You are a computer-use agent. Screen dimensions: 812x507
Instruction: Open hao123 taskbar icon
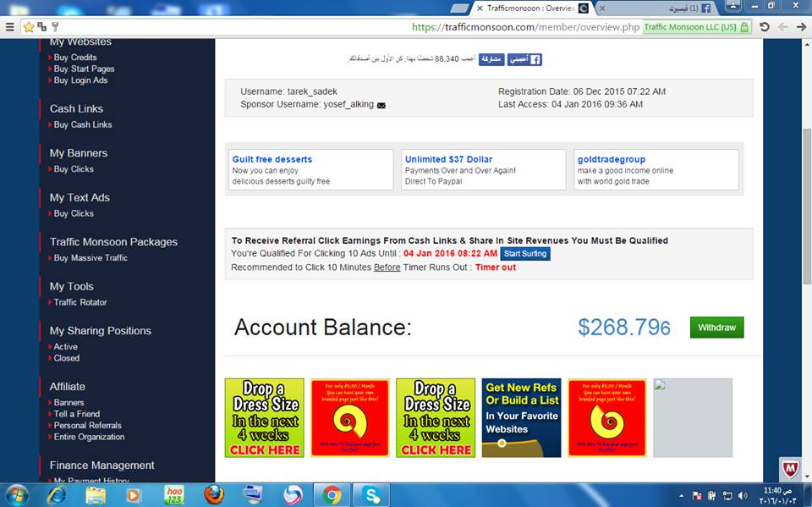(174, 495)
